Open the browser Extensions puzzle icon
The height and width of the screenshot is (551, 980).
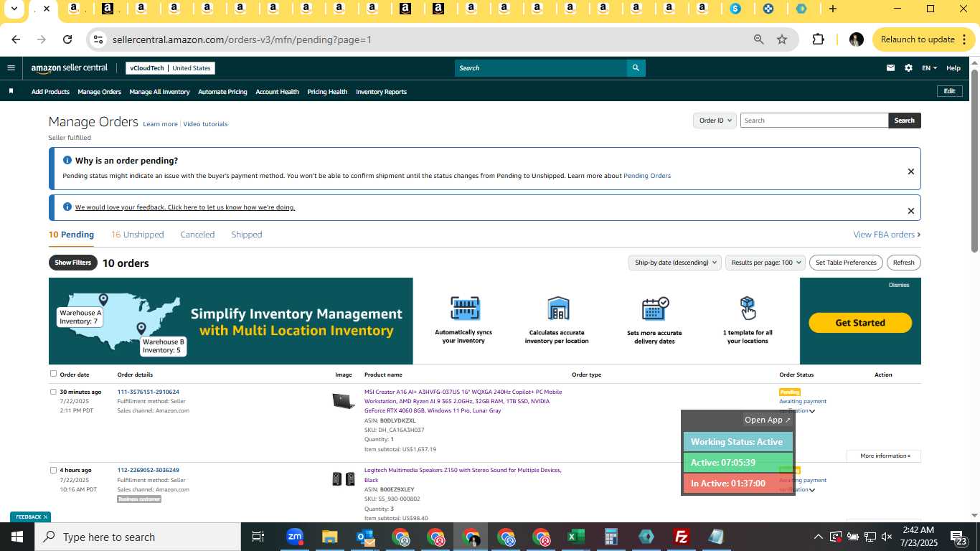[x=818, y=39]
